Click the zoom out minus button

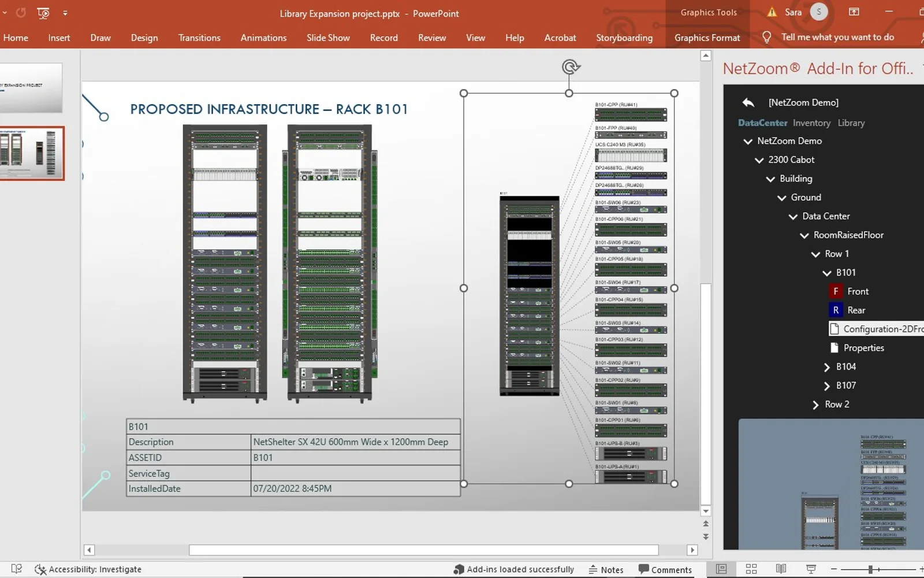(834, 569)
